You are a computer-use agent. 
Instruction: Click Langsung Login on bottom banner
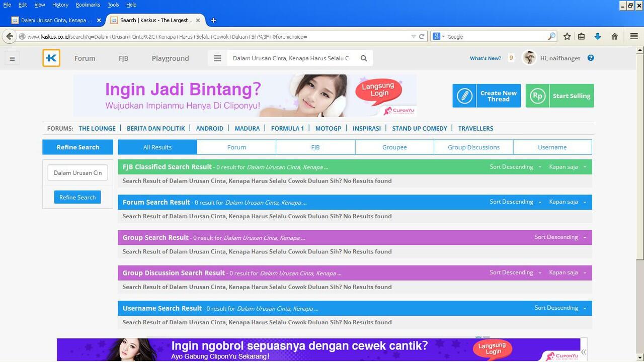492,348
